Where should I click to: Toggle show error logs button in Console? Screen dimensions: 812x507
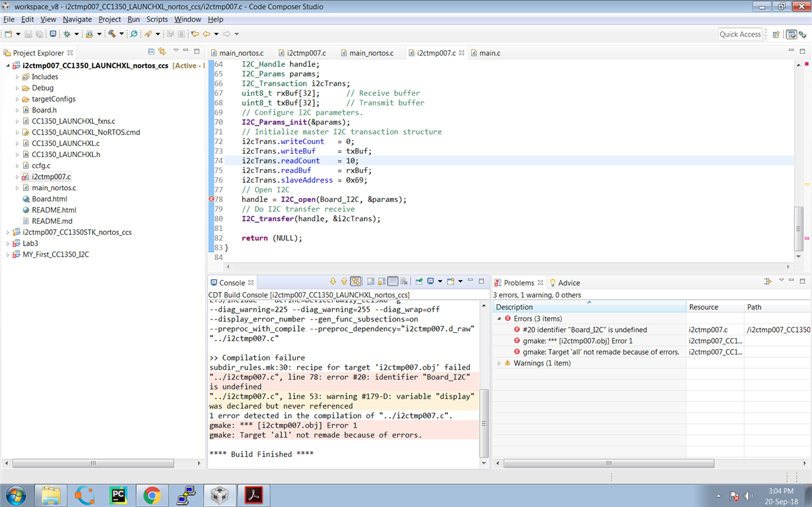point(356,282)
